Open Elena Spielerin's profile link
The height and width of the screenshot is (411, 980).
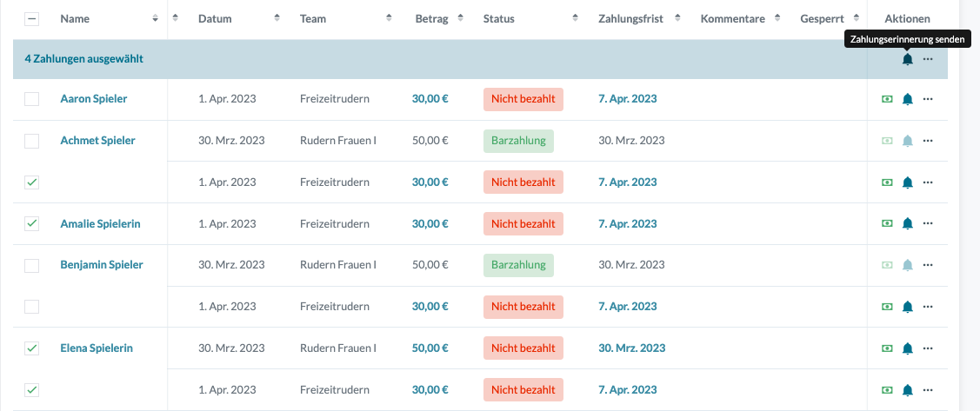coord(97,348)
